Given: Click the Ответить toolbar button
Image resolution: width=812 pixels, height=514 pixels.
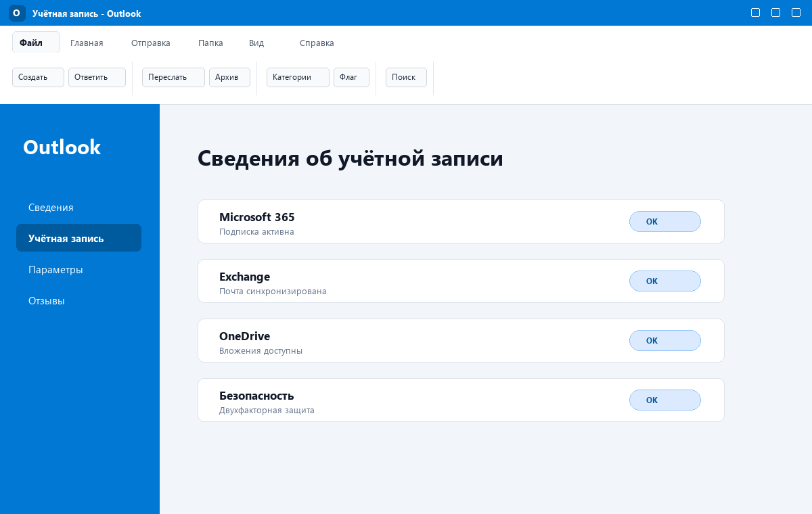Looking at the screenshot, I should coord(97,77).
